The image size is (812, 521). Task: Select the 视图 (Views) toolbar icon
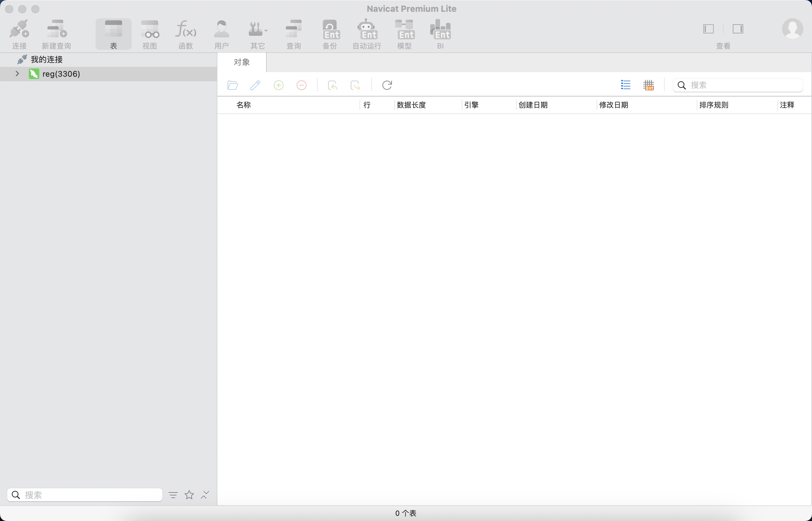coord(150,29)
